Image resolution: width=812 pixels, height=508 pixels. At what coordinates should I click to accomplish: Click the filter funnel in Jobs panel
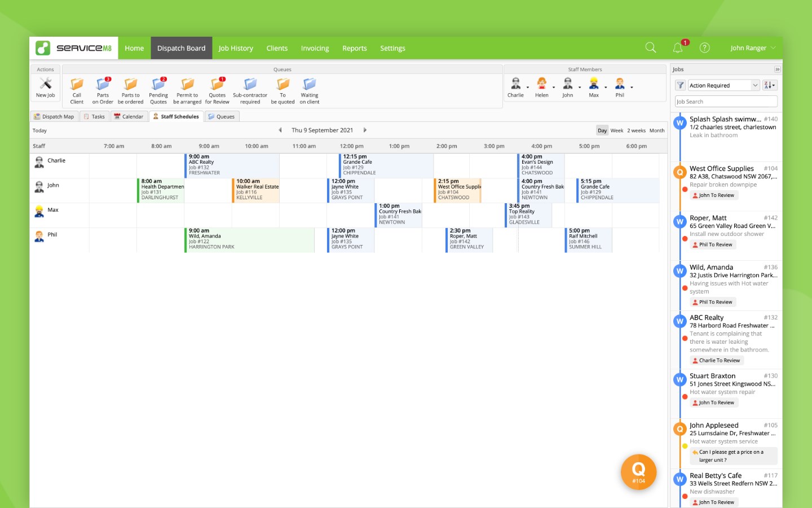[681, 85]
